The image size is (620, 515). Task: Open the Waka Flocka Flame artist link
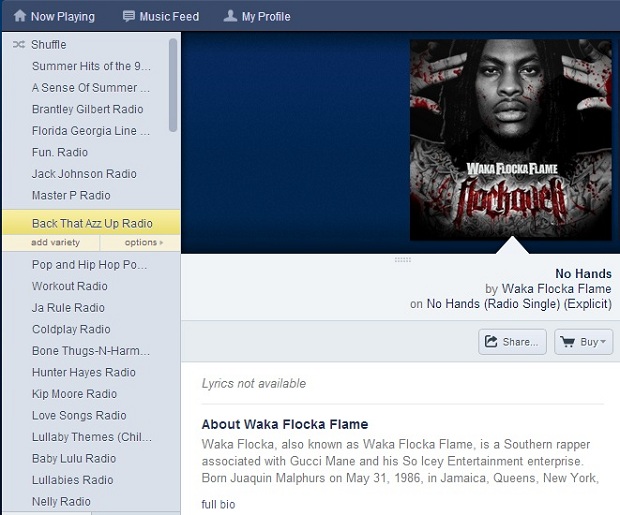coord(556,289)
